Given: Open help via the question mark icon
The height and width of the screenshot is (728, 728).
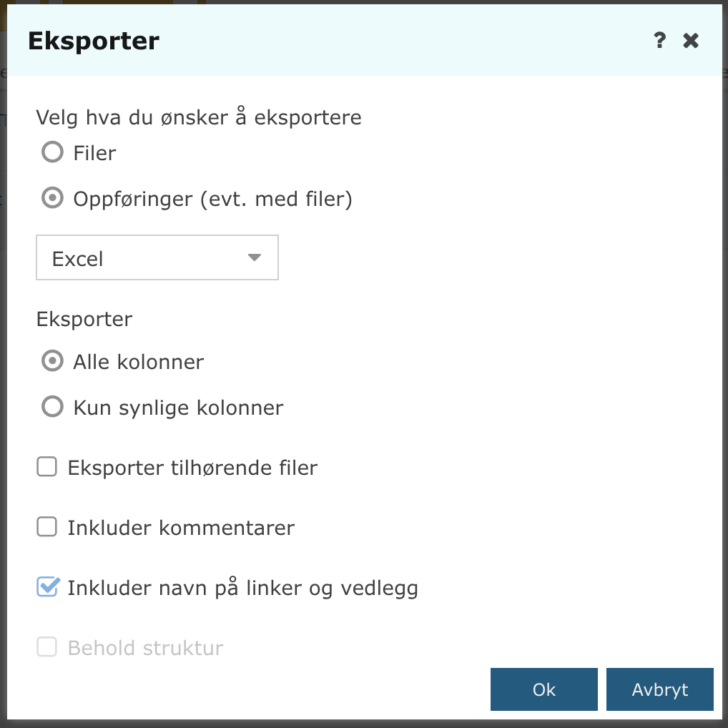Looking at the screenshot, I should tap(659, 40).
